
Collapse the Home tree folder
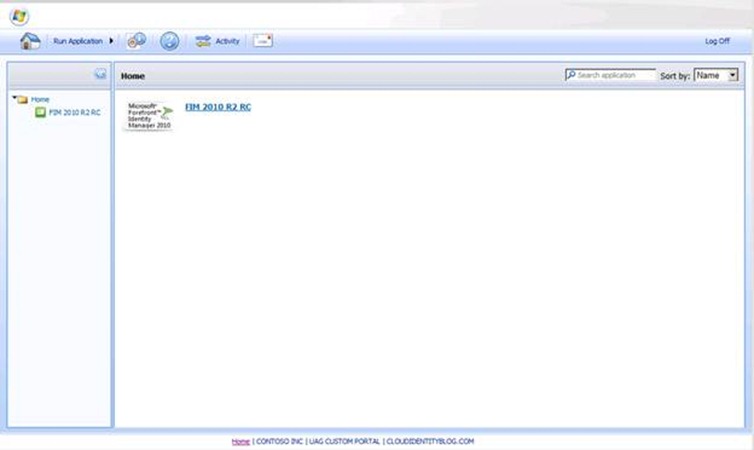pyautogui.click(x=14, y=99)
